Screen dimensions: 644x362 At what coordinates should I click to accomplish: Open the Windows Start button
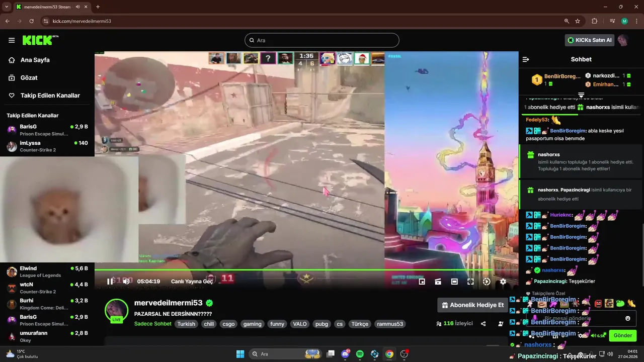[240, 354]
